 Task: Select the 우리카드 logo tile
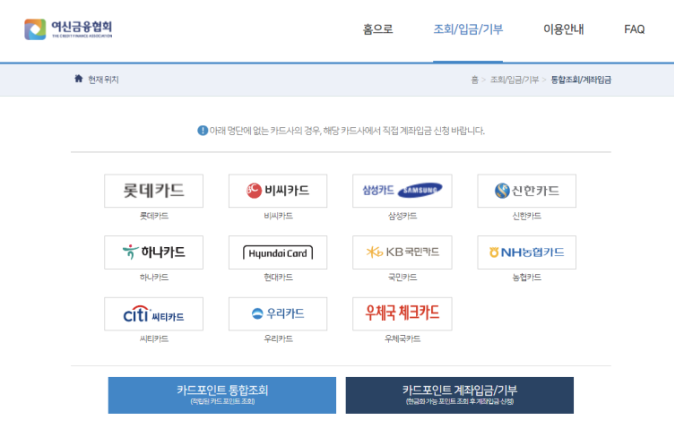click(x=278, y=314)
